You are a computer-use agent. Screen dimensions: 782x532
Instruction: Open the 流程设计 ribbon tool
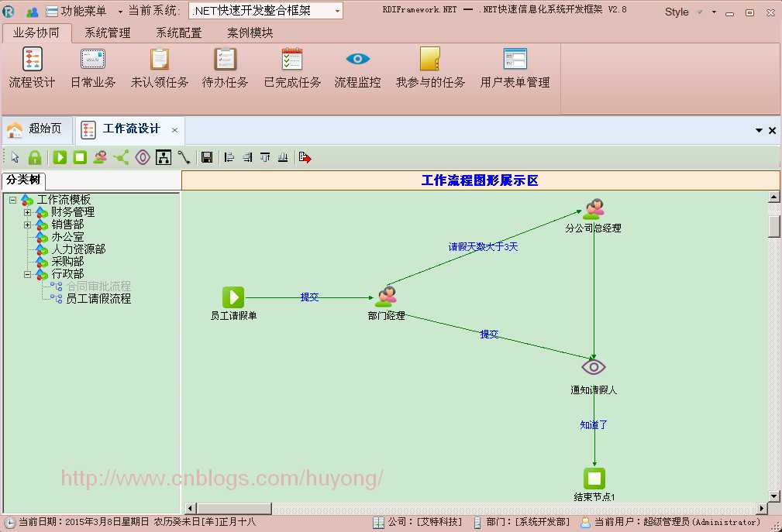point(32,67)
